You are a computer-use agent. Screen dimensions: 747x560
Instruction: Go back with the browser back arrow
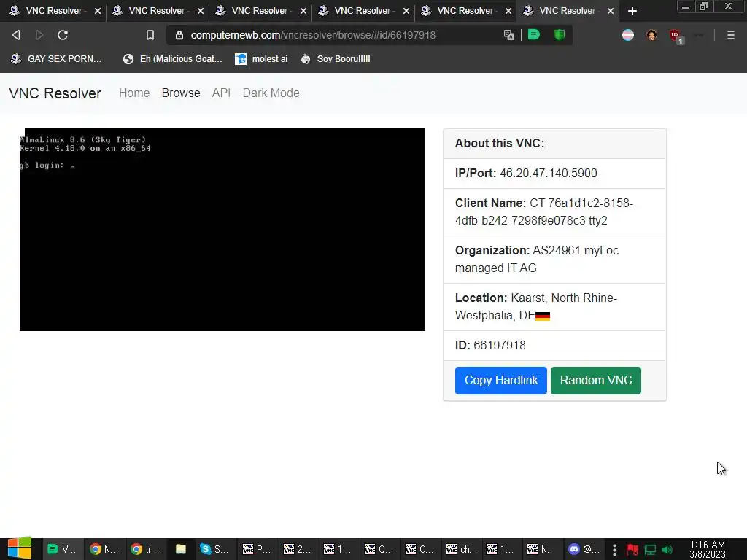(x=16, y=35)
